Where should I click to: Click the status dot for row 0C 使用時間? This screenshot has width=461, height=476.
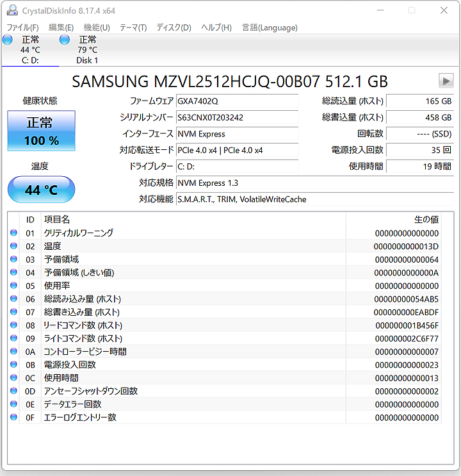(x=13, y=377)
